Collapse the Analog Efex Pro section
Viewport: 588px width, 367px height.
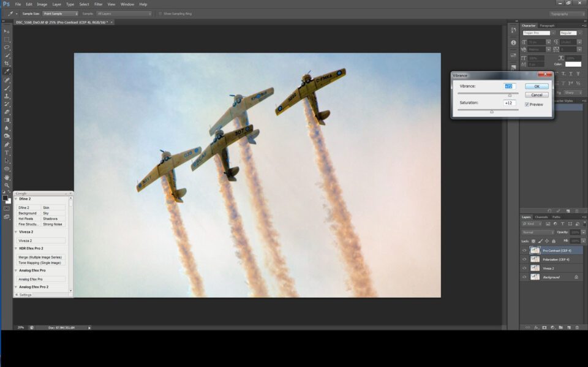click(x=16, y=270)
